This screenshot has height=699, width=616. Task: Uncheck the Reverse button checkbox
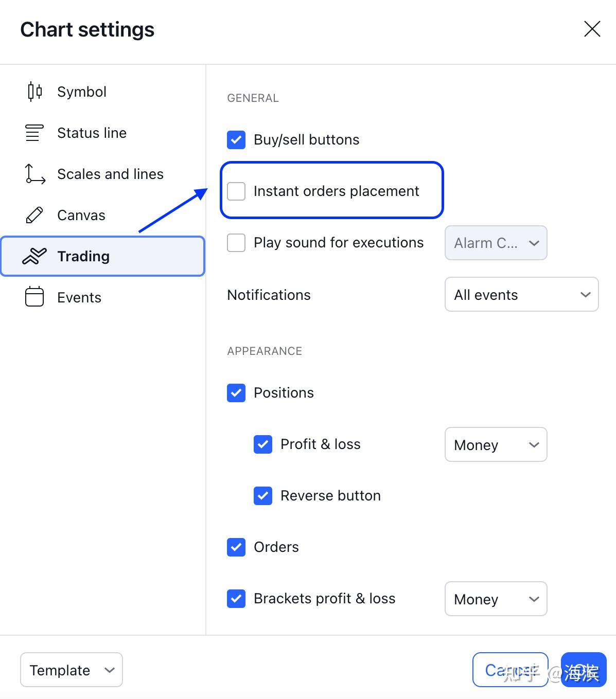[x=263, y=496]
